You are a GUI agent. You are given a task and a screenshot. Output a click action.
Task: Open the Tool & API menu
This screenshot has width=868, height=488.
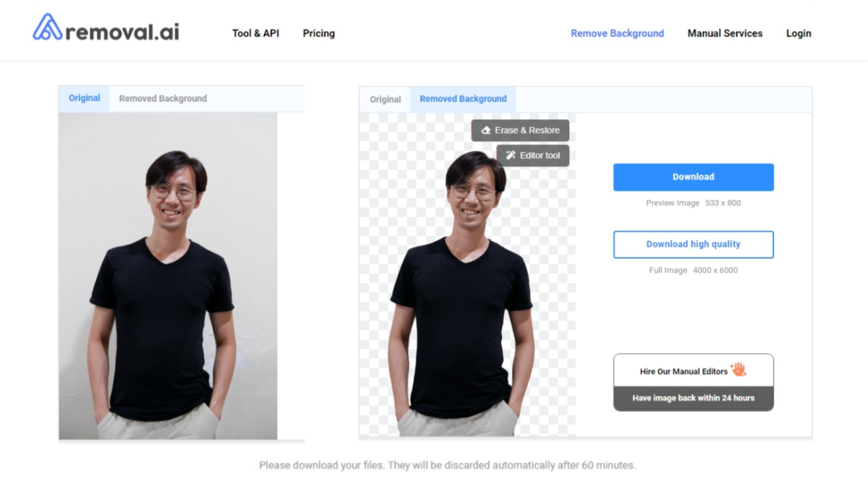coord(256,33)
